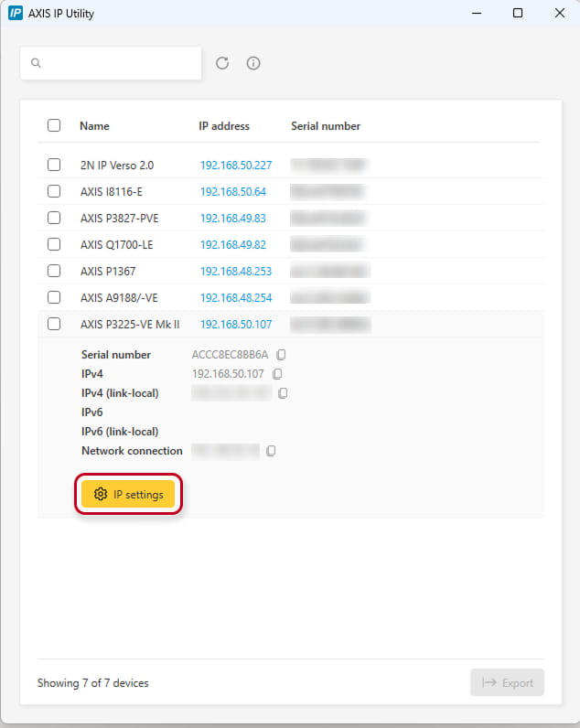Open link 192.168.48.254
Viewport: 580px width, 728px height.
[236, 297]
